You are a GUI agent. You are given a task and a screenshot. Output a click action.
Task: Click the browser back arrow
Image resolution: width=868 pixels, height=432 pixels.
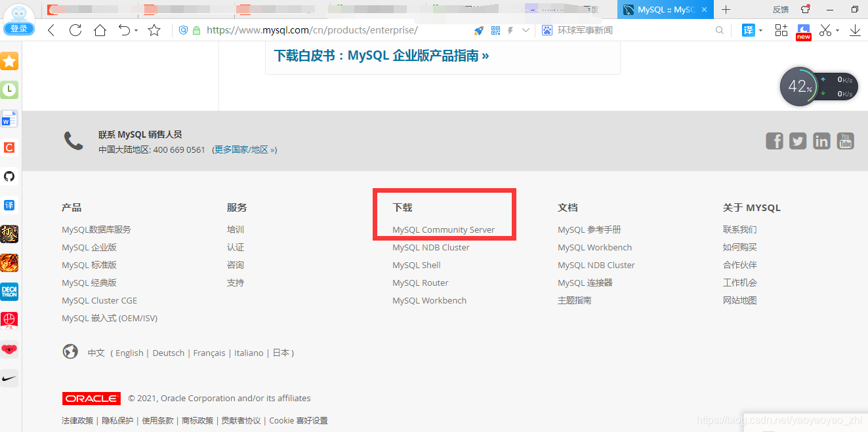tap(51, 30)
